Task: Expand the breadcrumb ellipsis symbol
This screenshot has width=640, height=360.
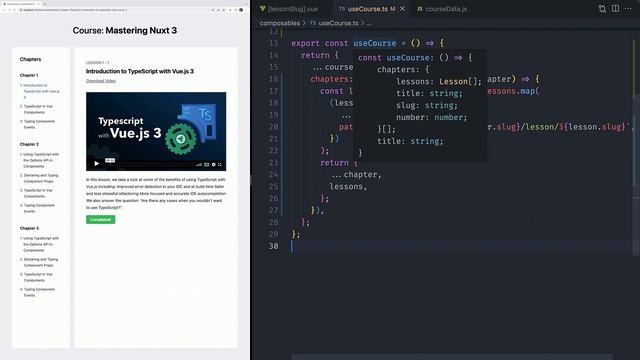Action: [x=369, y=24]
